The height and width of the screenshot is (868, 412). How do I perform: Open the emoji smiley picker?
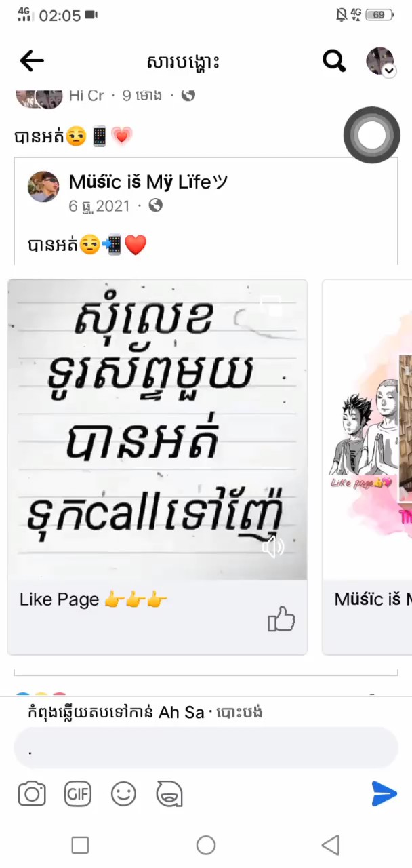[x=123, y=793]
